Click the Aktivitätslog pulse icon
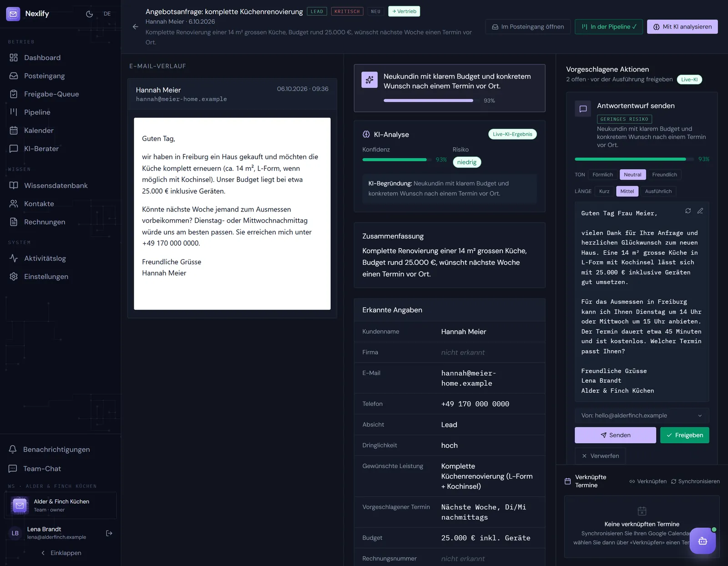The width and height of the screenshot is (728, 566). click(x=14, y=258)
